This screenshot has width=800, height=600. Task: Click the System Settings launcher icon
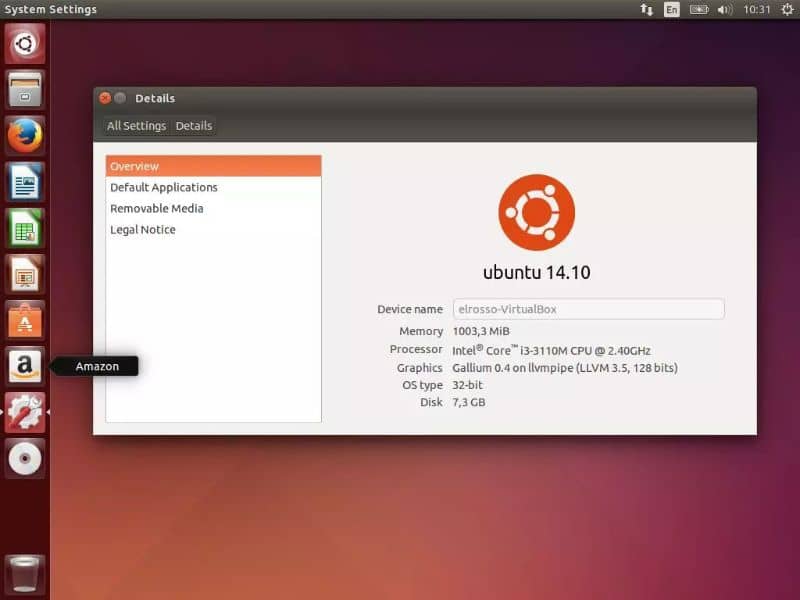(25, 412)
